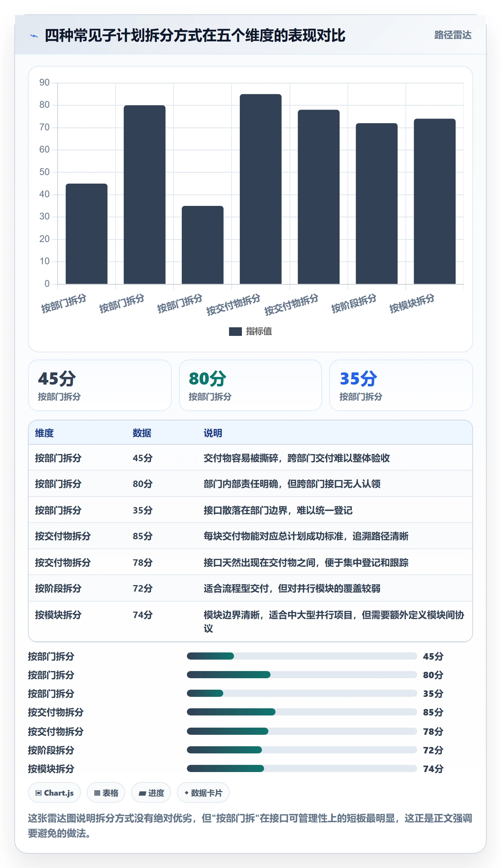Select the row 交付物容易被撕碎，跨部门交付难以整体验收
501x868 pixels.
coord(250,458)
